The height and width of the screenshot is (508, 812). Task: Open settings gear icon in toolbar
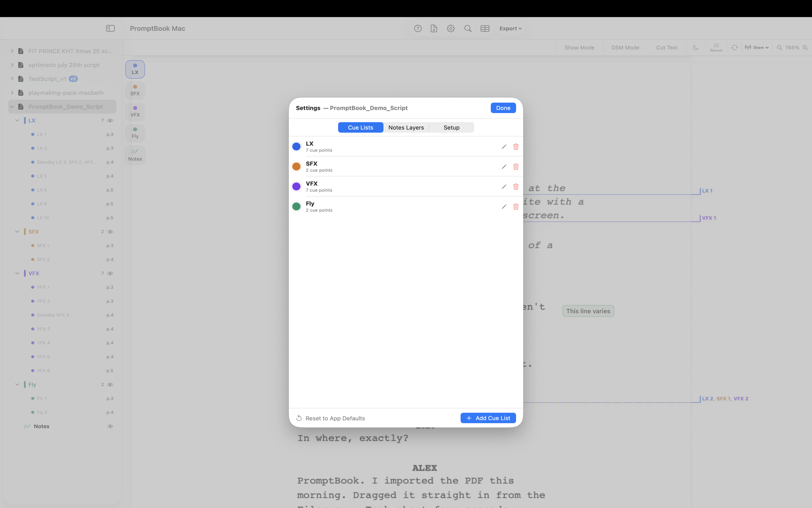coord(450,29)
